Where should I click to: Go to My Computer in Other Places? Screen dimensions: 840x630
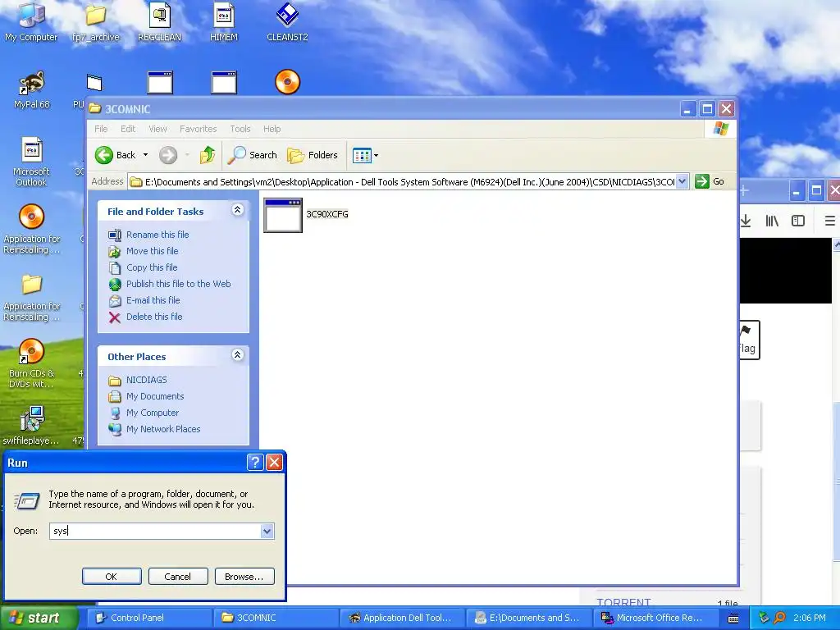pos(152,413)
